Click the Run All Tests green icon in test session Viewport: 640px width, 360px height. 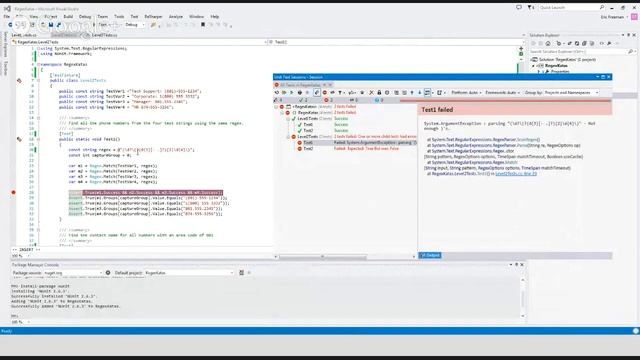click(x=284, y=93)
